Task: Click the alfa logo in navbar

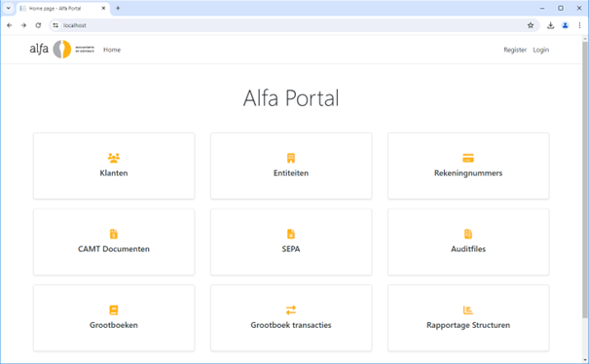Action: [x=62, y=50]
